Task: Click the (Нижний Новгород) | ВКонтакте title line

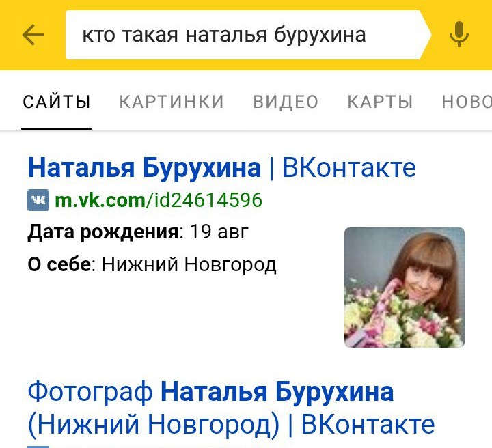Action: click(231, 425)
